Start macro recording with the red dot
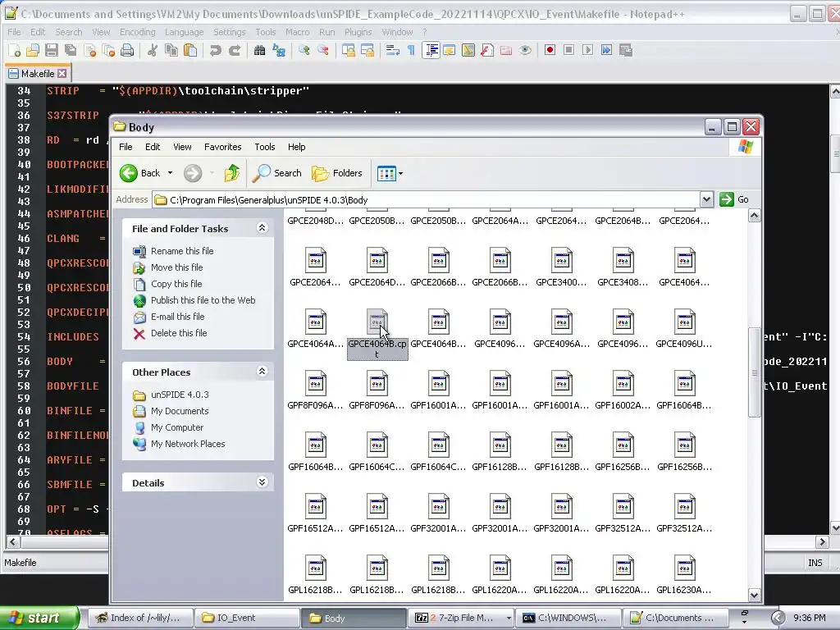This screenshot has height=630, width=840. [x=550, y=50]
